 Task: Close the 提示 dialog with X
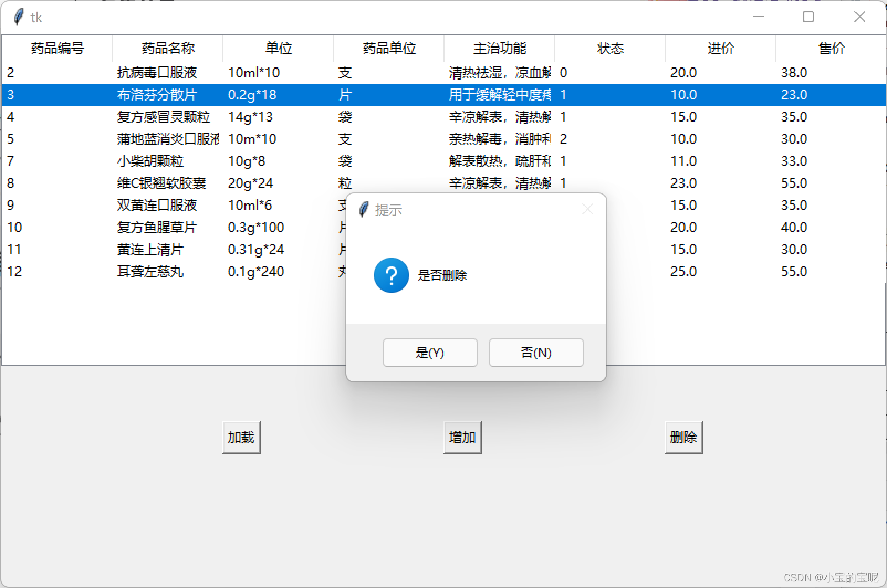588,209
